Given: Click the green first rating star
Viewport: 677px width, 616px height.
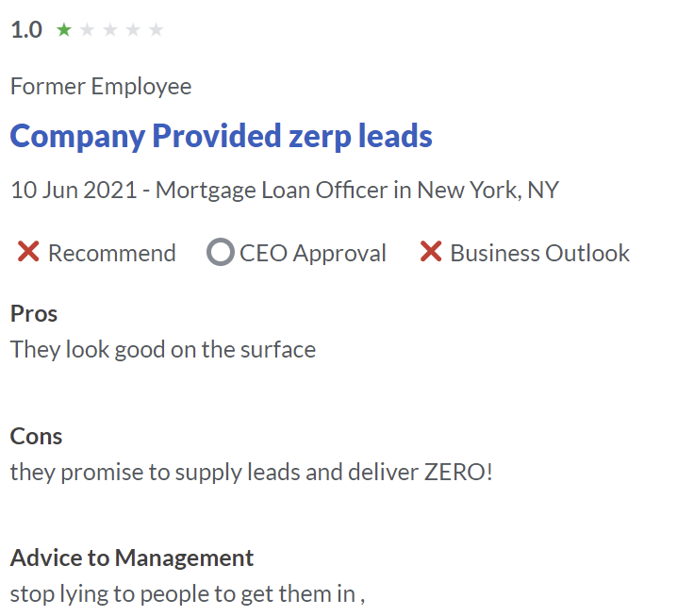Looking at the screenshot, I should coord(64,30).
